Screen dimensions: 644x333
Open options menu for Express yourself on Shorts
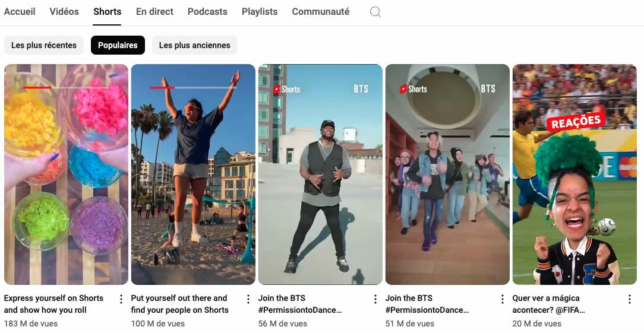point(121,299)
